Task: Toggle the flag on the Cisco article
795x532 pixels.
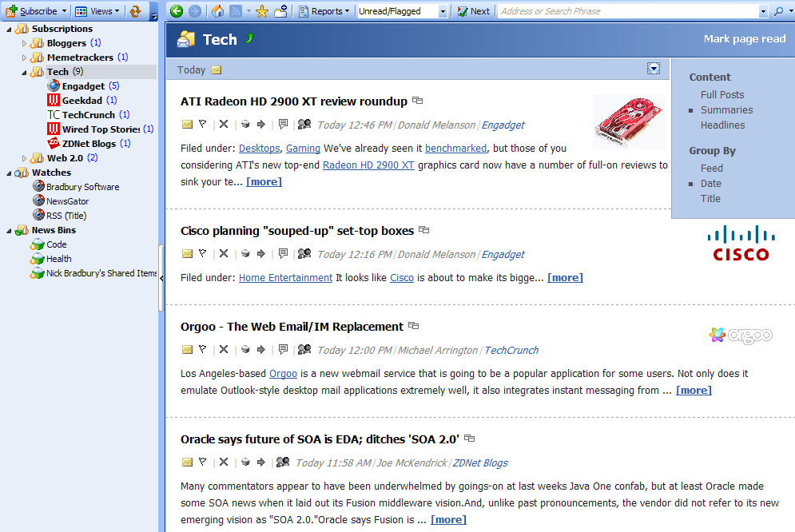Action: coord(203,253)
